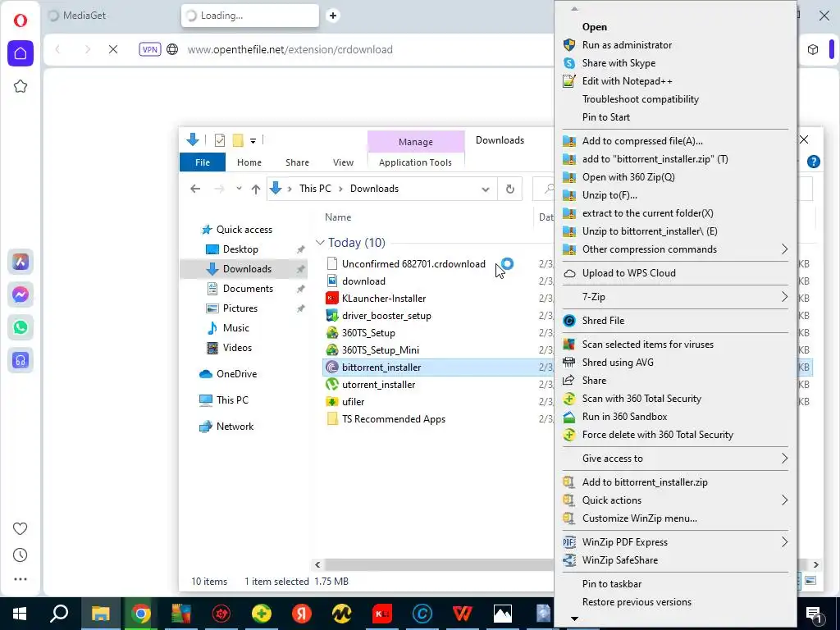
Task: Refresh the Downloads folder view
Action: 510,189
